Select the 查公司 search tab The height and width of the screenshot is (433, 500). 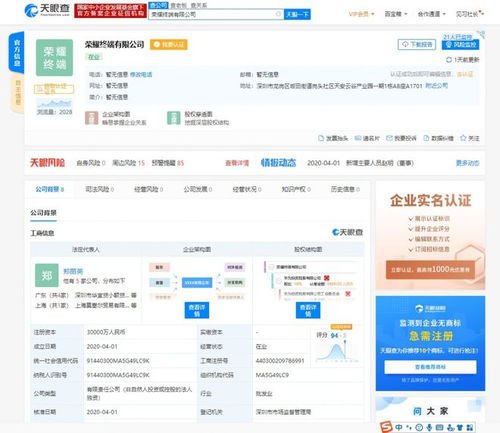pyautogui.click(x=158, y=5)
